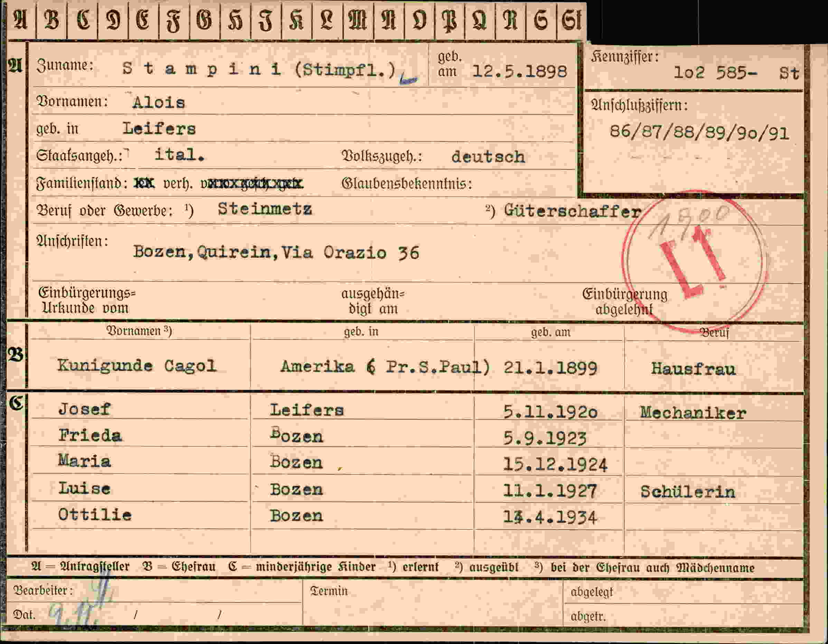Select the Termin field label
This screenshot has height=644, width=828.
(329, 591)
